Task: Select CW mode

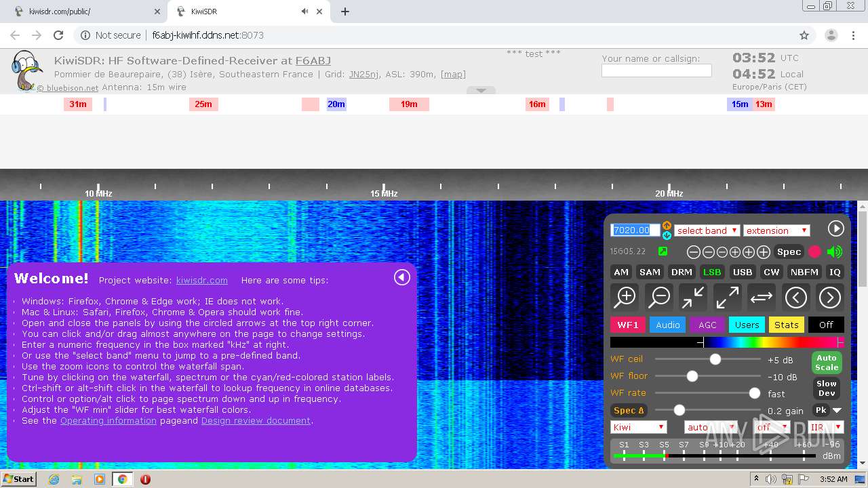Action: coord(772,272)
